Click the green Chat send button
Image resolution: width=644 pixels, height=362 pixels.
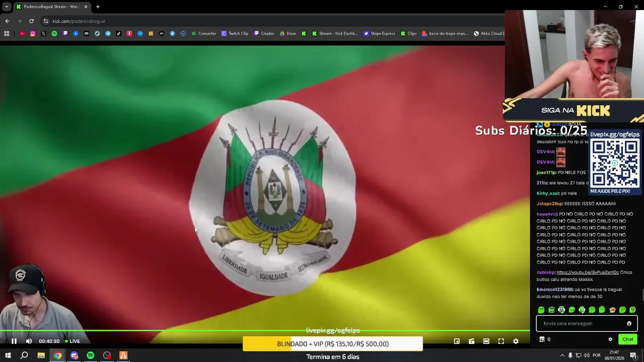[627, 339]
